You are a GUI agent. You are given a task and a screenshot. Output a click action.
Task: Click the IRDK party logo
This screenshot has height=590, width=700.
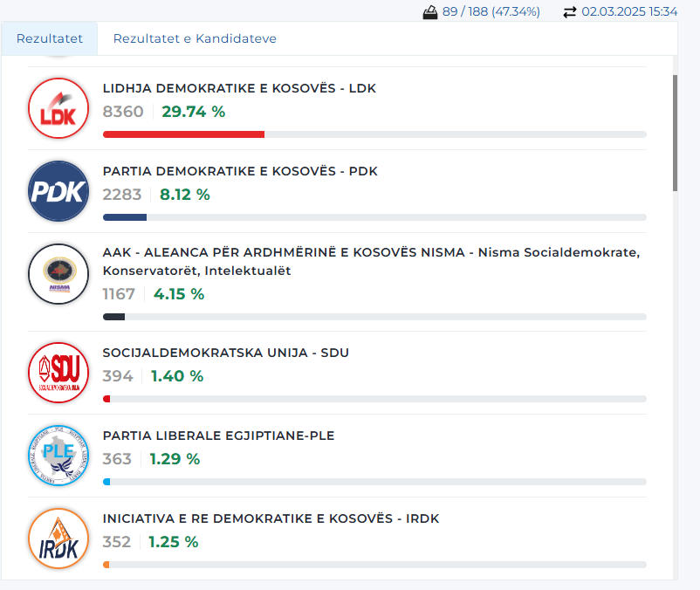58,539
